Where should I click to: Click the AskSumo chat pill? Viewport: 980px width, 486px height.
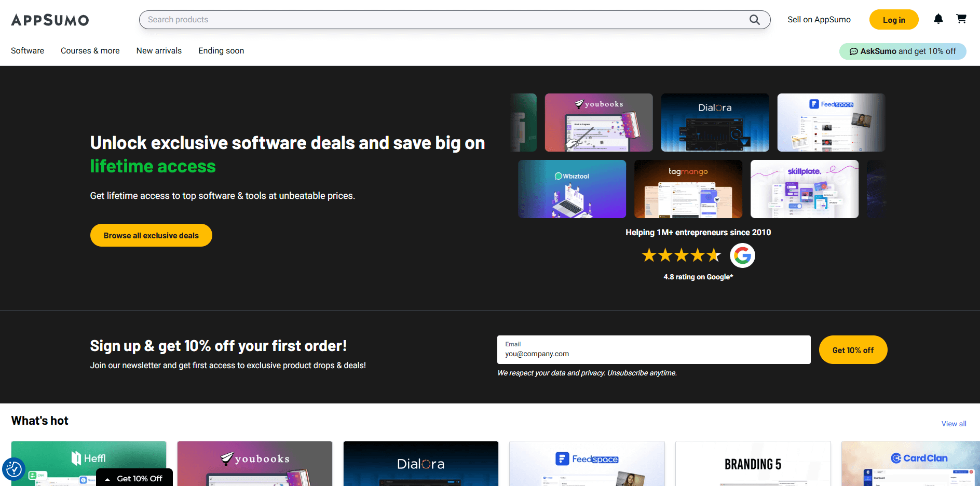(x=902, y=51)
